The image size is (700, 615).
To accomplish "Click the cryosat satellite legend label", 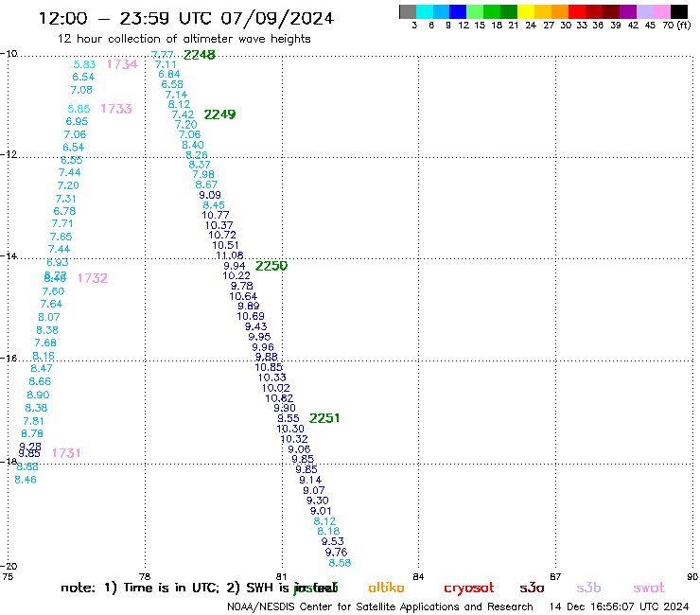I will pyautogui.click(x=469, y=588).
